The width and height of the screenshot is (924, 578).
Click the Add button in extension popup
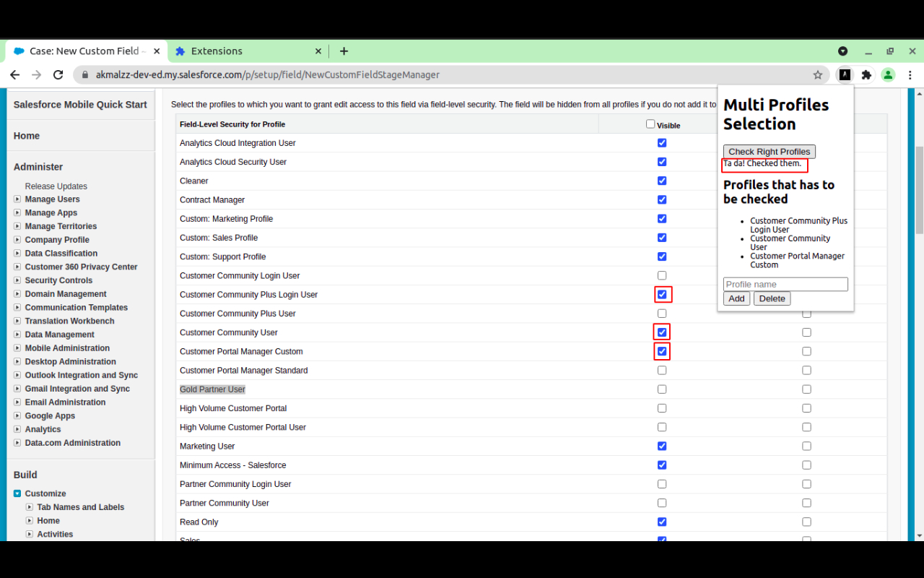coord(736,298)
